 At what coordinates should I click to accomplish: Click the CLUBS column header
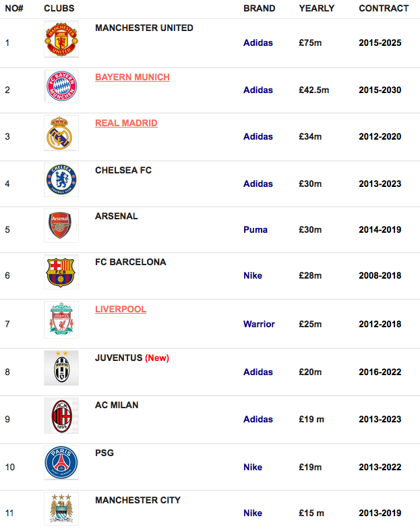(x=59, y=9)
